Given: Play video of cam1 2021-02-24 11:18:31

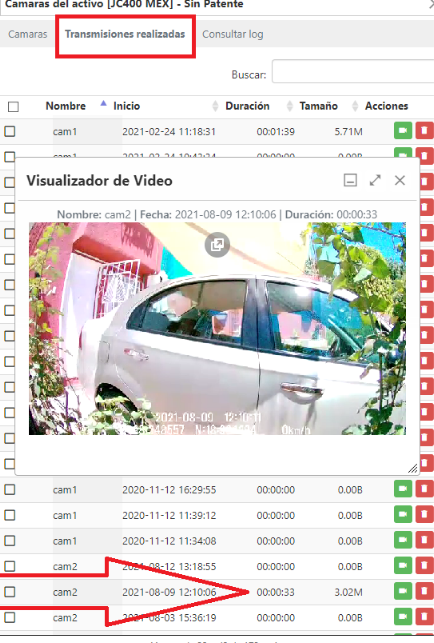Looking at the screenshot, I should click(x=403, y=131).
